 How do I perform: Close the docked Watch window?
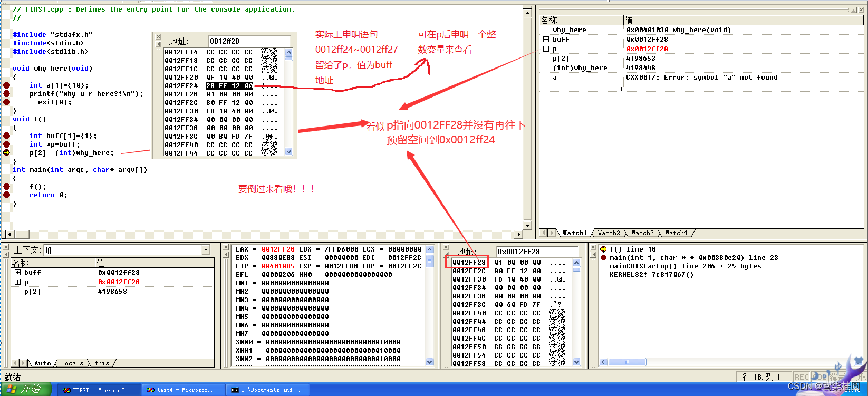click(861, 11)
